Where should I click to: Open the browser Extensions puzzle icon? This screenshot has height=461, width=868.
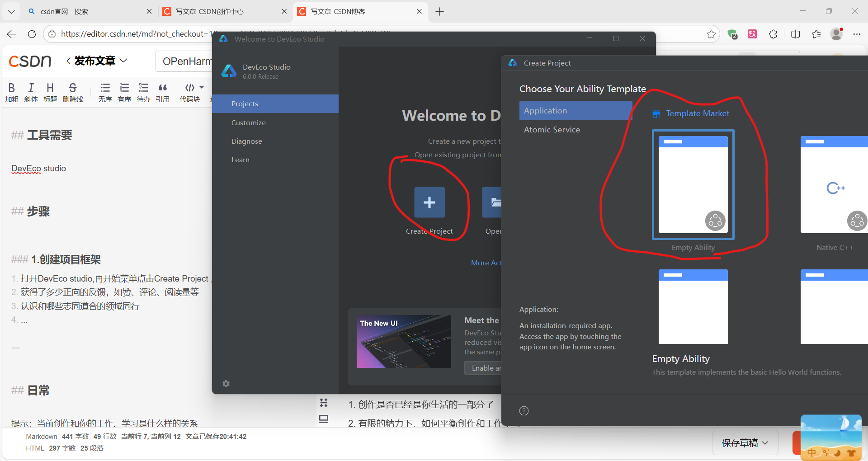tap(773, 34)
